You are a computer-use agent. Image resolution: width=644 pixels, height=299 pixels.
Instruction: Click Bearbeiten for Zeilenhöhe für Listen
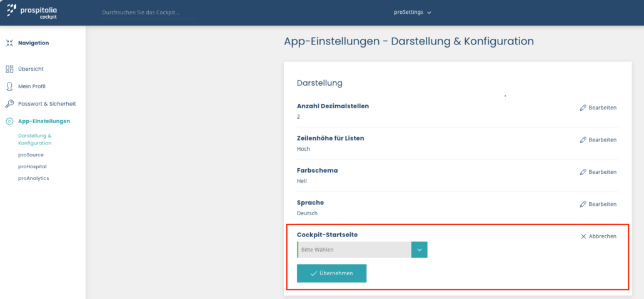coord(598,140)
